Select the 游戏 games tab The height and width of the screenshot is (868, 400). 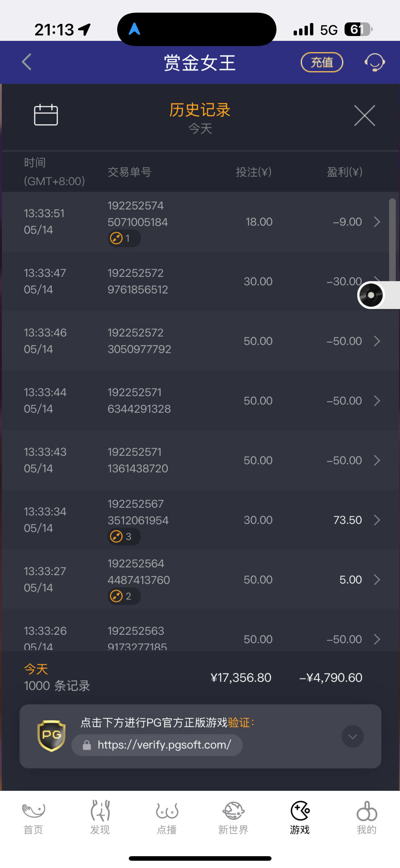[300, 817]
